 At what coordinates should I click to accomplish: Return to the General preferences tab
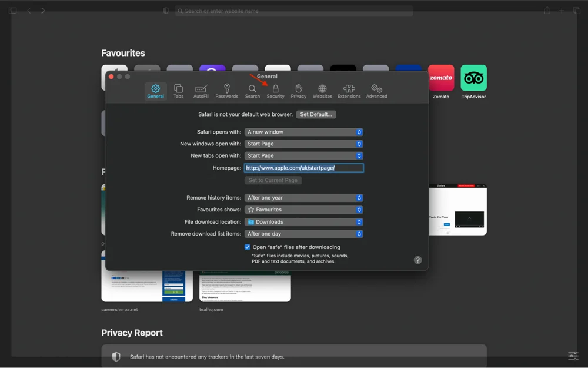[x=155, y=91]
